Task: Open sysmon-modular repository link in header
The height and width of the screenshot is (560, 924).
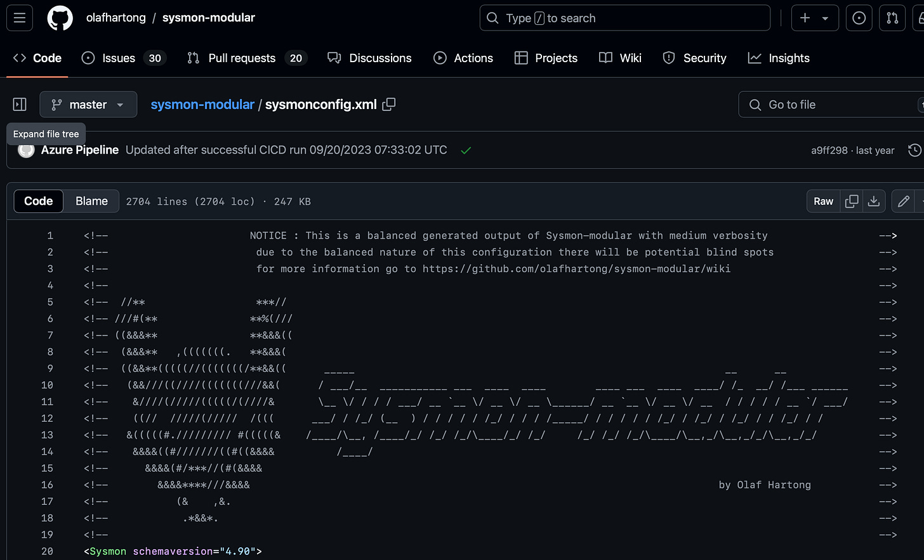Action: point(208,18)
